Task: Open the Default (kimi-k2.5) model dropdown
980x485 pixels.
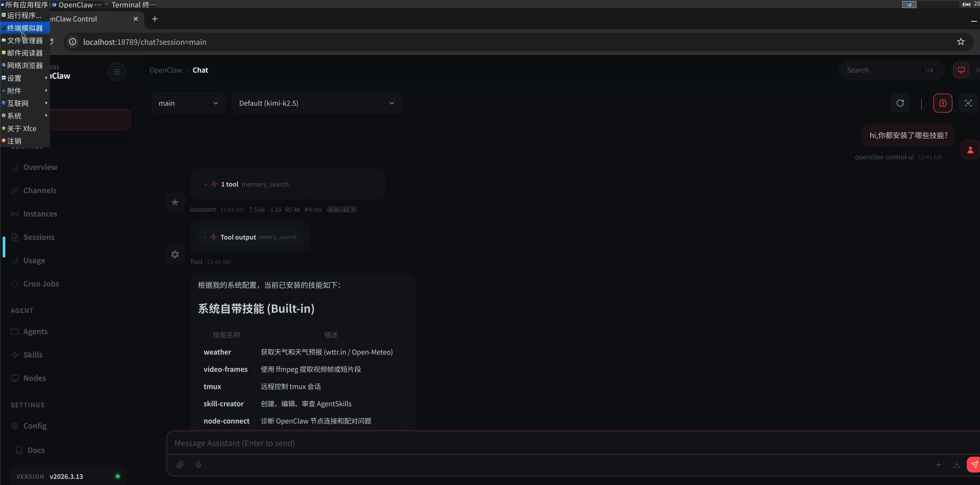Action: click(317, 103)
